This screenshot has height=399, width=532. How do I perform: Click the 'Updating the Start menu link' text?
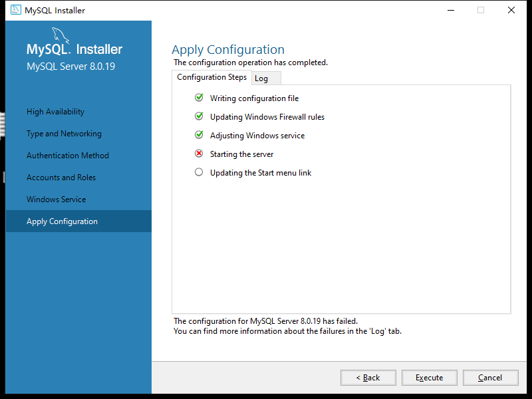pos(261,173)
